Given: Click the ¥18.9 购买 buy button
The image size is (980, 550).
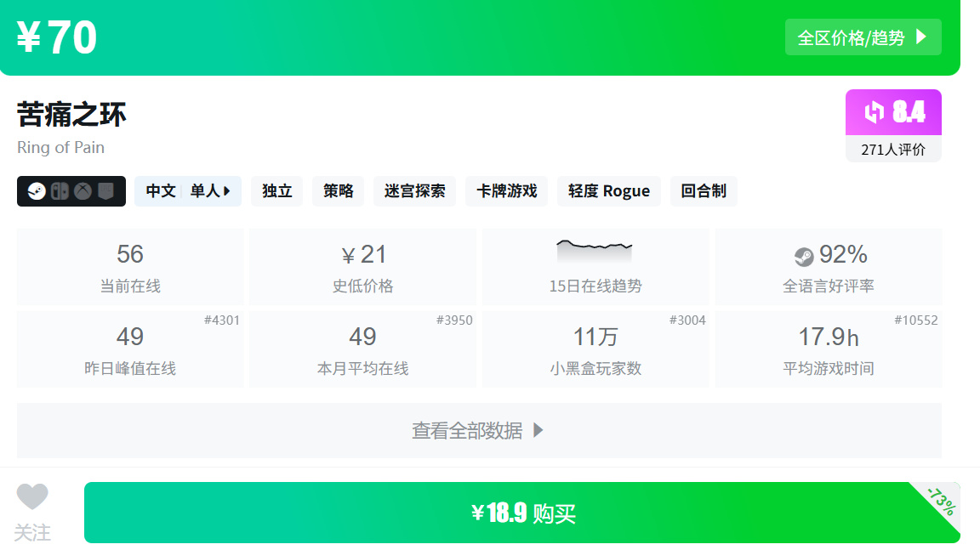Looking at the screenshot, I should click(x=521, y=513).
